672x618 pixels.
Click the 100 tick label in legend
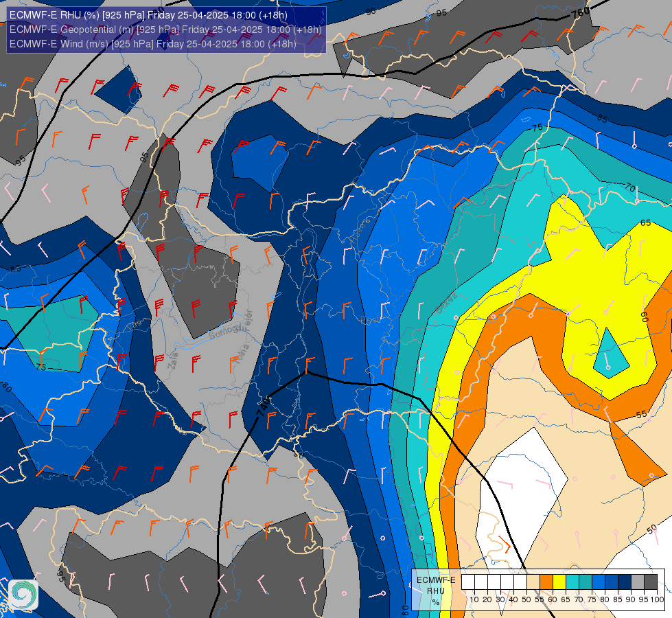point(657,599)
